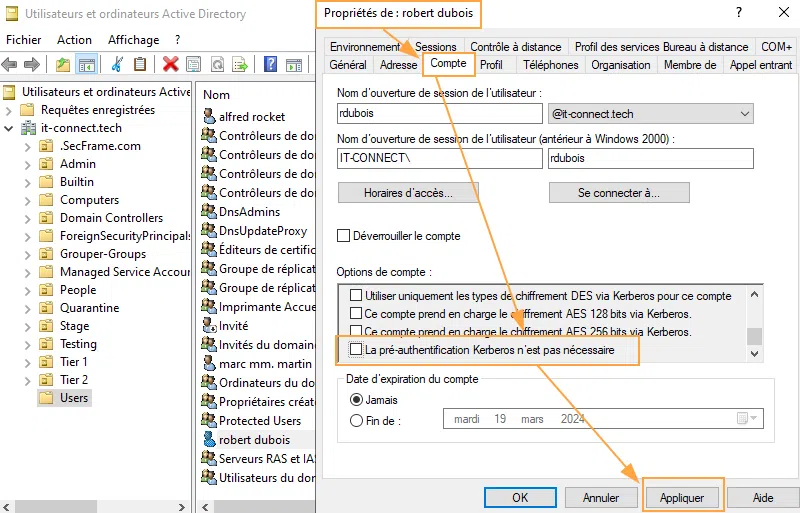Click the disabled Invité user icon
800x513 pixels.
pos(209,325)
